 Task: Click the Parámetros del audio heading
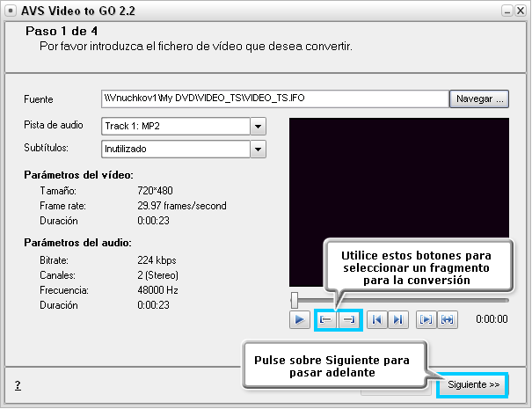coord(77,243)
